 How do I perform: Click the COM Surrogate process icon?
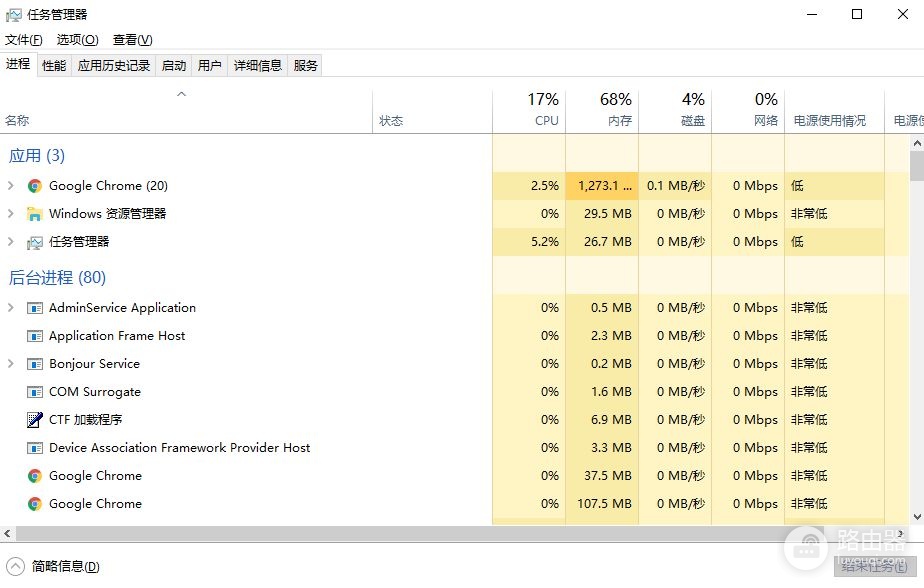tap(35, 392)
